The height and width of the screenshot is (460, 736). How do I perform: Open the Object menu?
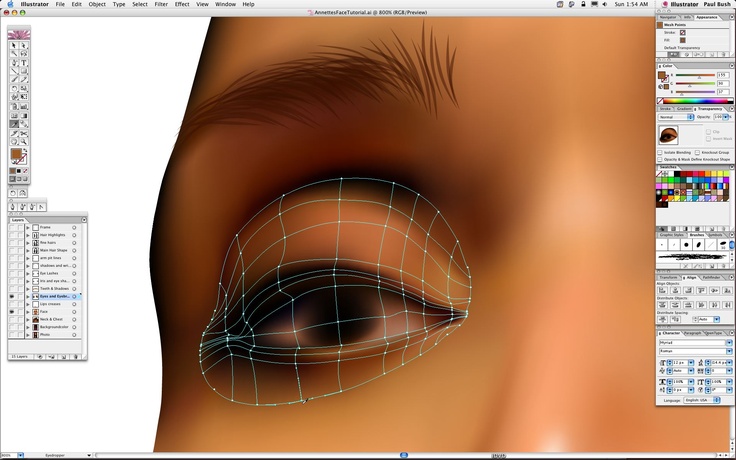click(97, 4)
